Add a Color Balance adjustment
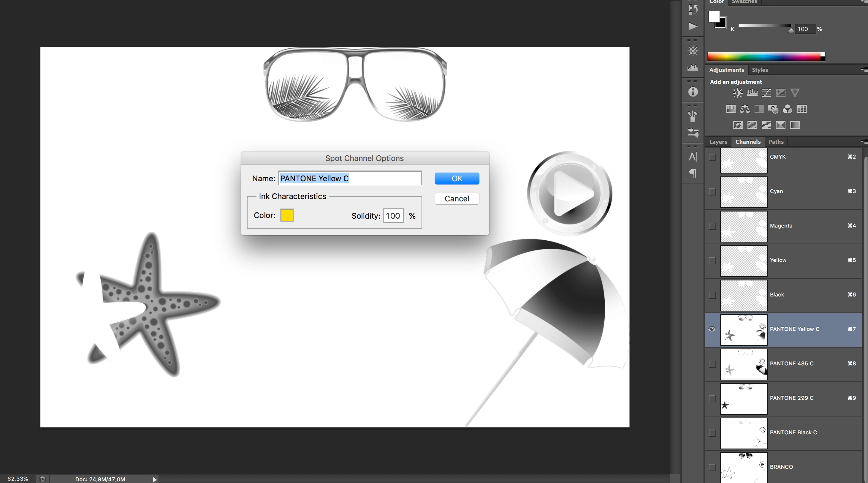 click(x=745, y=109)
